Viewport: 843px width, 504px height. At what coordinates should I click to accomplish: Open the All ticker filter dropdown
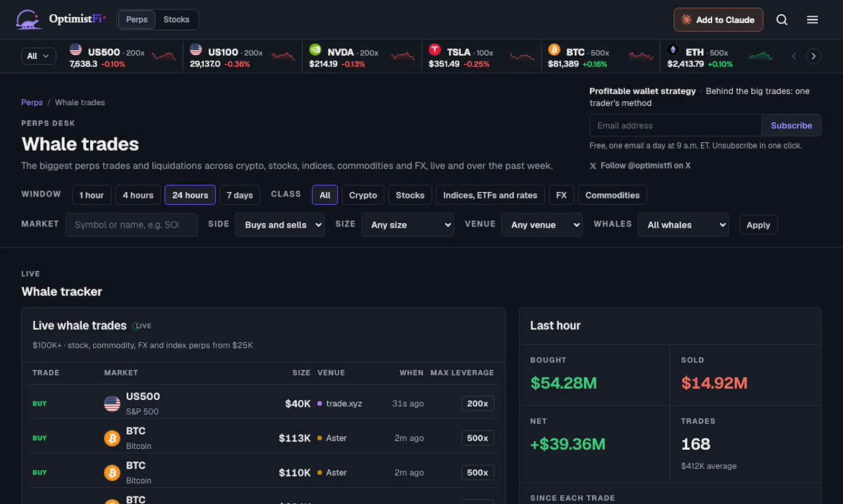click(38, 56)
